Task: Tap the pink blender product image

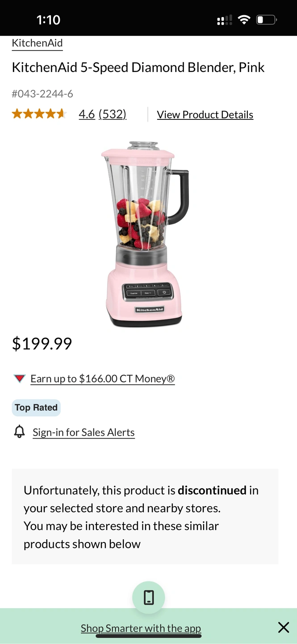Action: coord(145,234)
